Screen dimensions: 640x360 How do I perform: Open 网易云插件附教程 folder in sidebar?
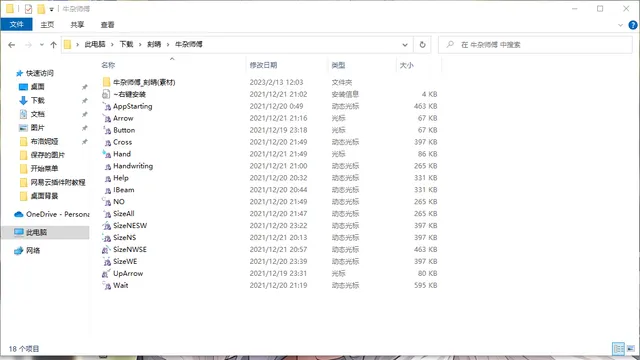58,182
